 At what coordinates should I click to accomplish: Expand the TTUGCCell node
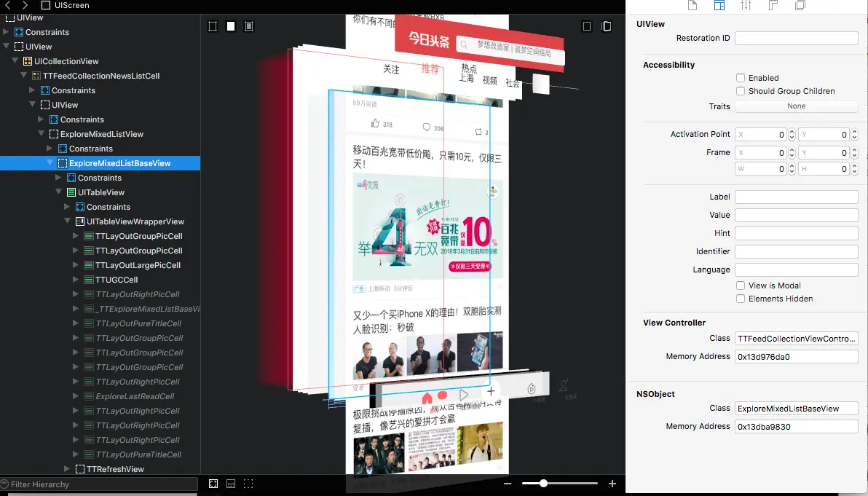pyautogui.click(x=76, y=280)
